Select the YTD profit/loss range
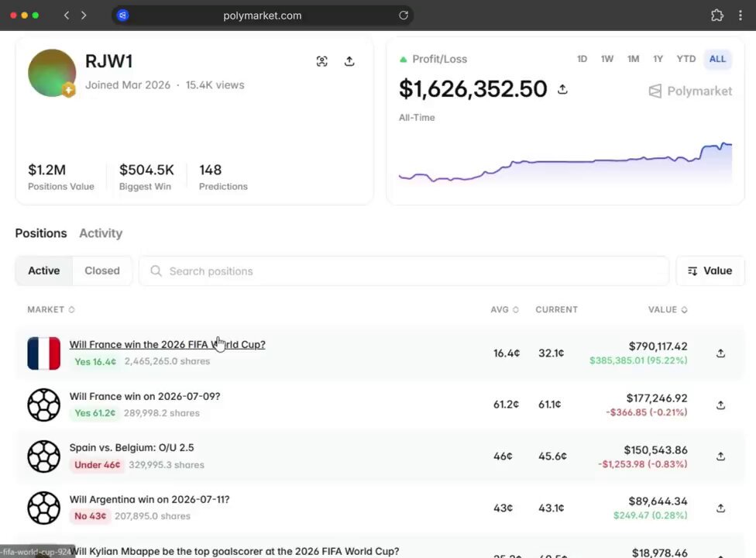The image size is (756, 558). (686, 59)
